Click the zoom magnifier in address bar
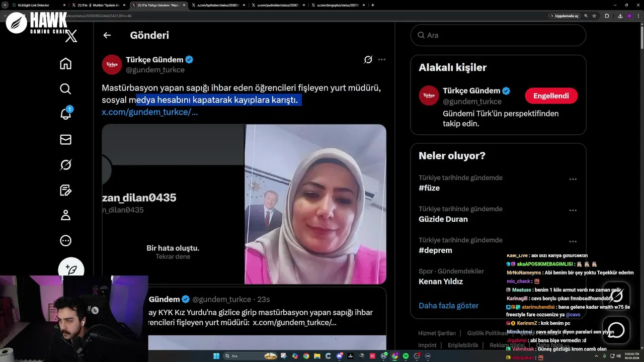 [586, 16]
